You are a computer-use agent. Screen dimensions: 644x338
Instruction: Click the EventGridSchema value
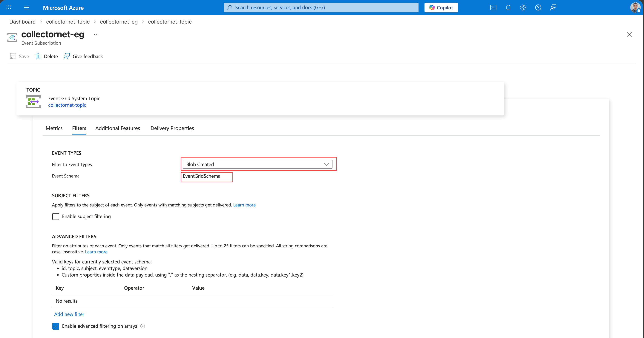pyautogui.click(x=202, y=176)
